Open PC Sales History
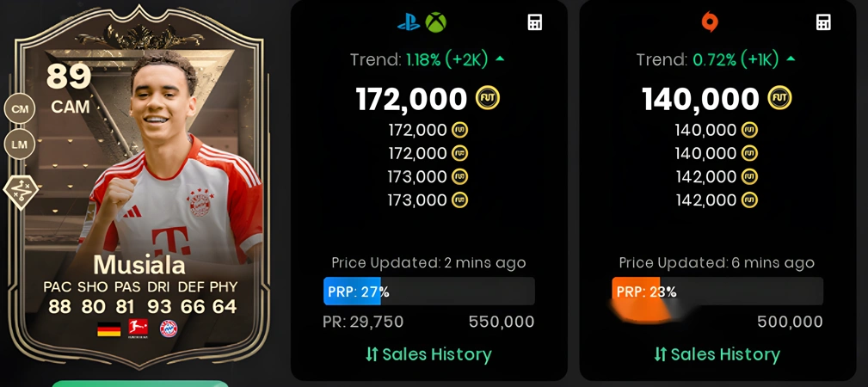 (717, 354)
